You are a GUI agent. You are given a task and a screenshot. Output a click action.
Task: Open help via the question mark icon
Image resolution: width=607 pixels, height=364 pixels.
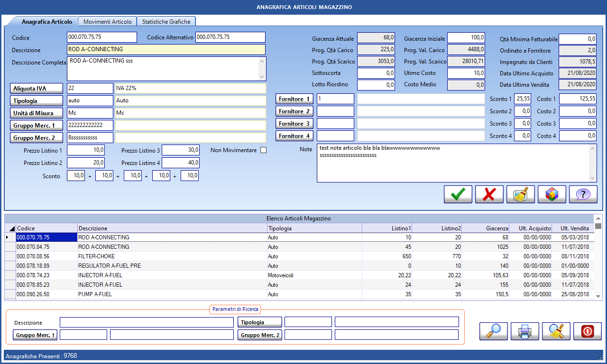tap(583, 194)
